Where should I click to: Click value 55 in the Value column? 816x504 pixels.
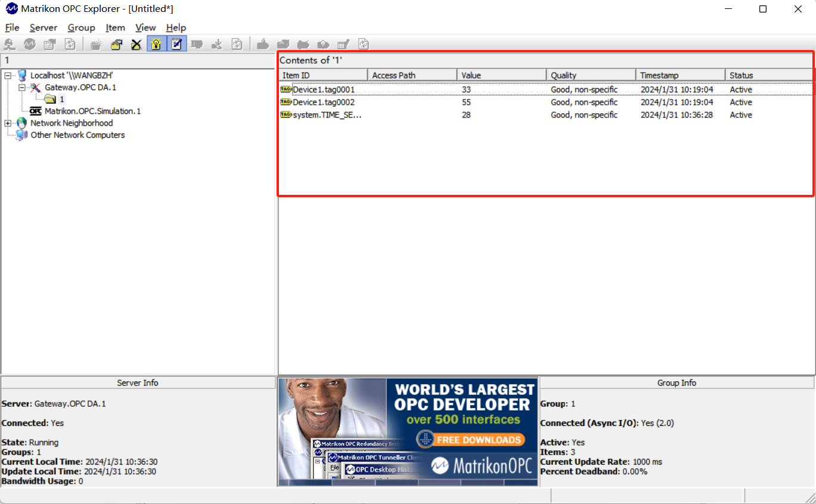click(466, 102)
